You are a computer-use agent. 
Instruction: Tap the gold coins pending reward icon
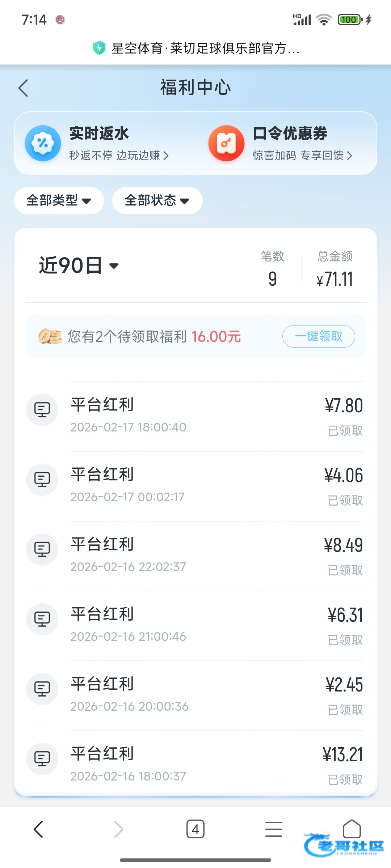[50, 336]
